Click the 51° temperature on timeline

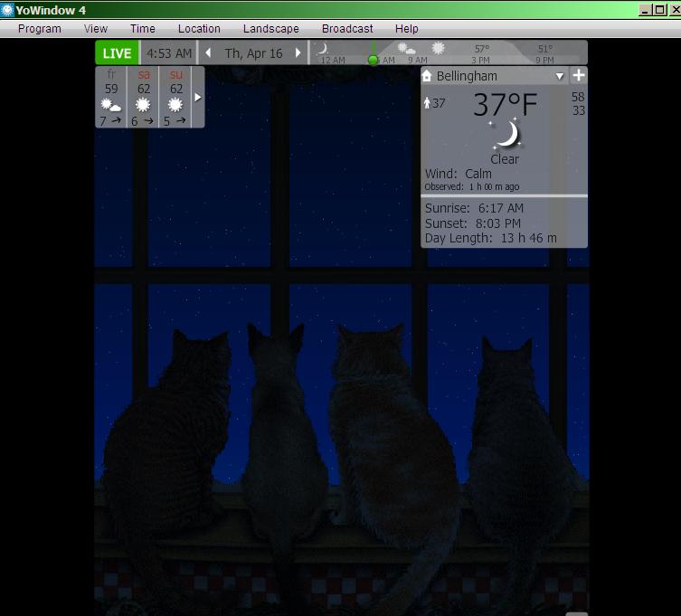point(545,49)
